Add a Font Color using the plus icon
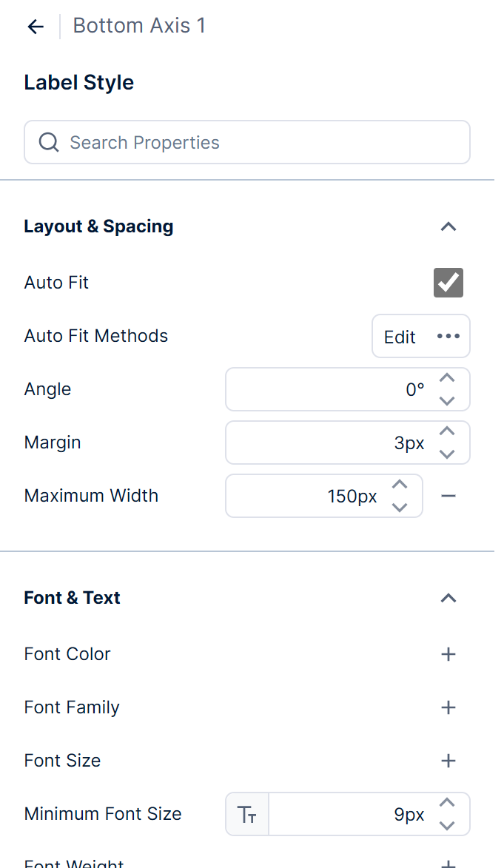504x868 pixels. [448, 654]
